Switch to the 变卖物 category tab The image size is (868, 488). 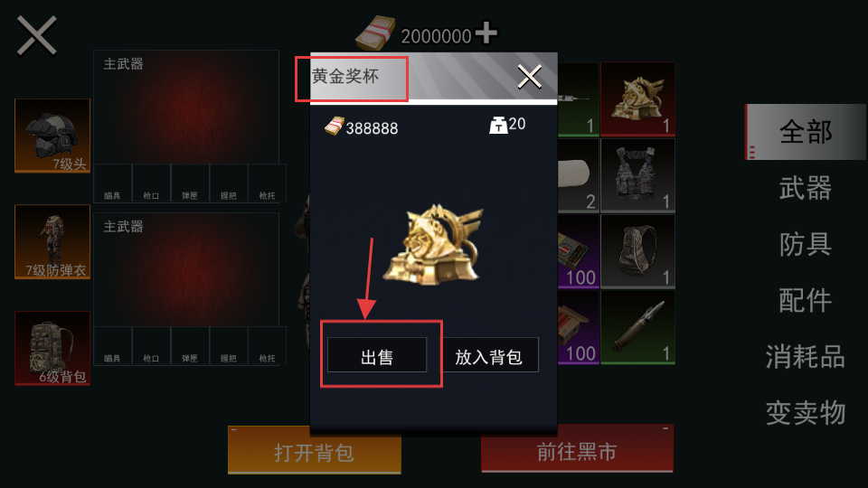(x=806, y=413)
